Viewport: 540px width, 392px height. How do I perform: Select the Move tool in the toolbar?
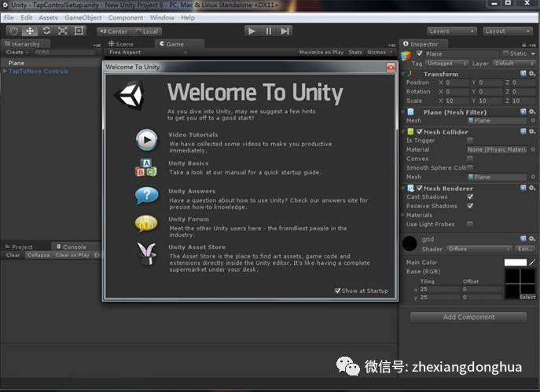30,31
